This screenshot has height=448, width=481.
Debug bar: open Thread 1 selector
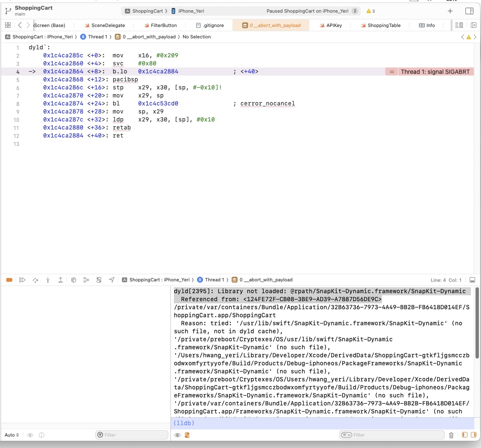pos(211,280)
